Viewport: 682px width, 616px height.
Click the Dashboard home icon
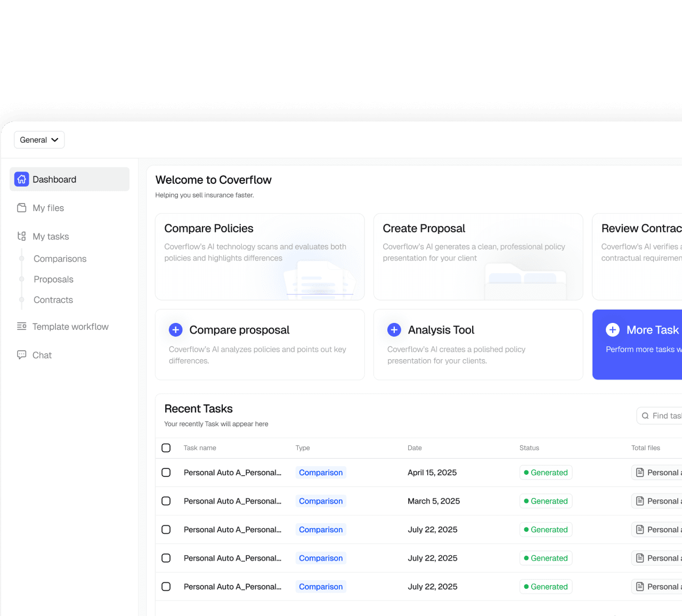22,179
